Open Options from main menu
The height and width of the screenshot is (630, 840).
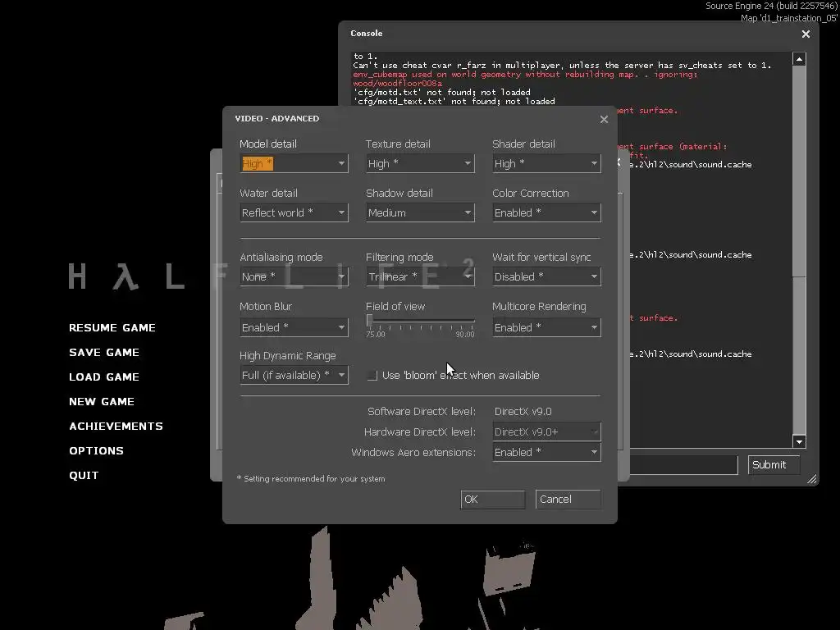pos(97,451)
